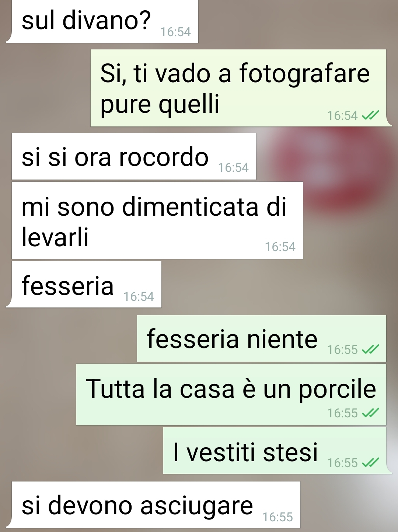
Task: Tap the sent 'fesseria niente' bubble
Action: click(x=262, y=338)
